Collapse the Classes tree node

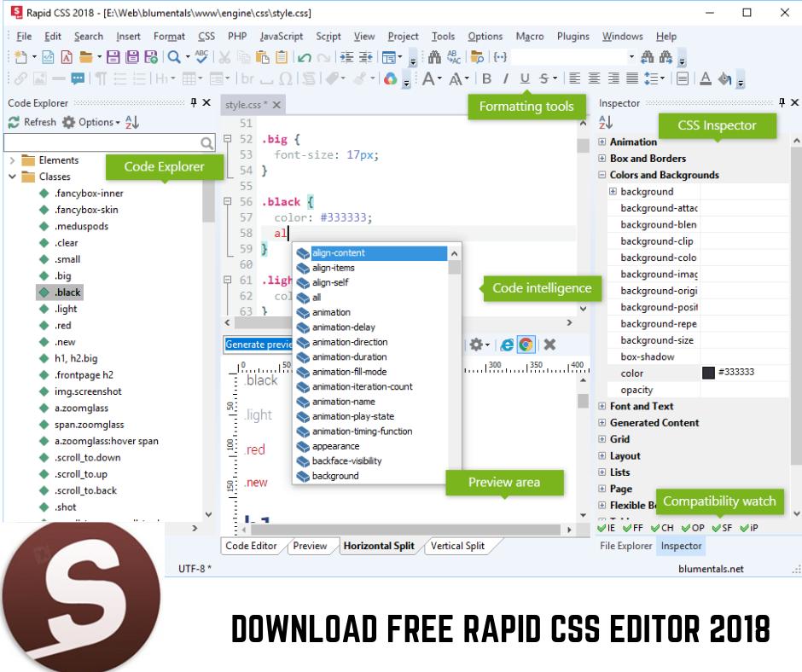tap(12, 177)
